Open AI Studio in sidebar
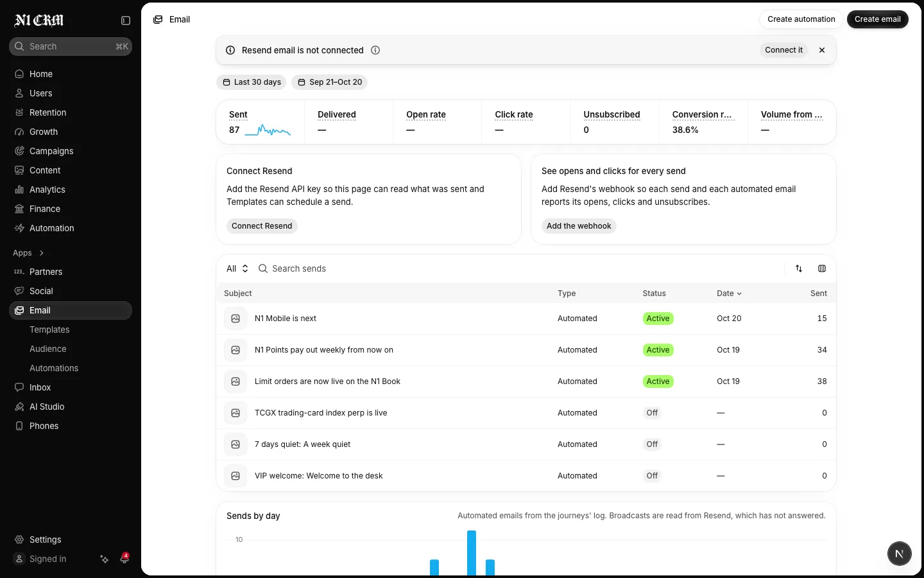Viewport: 924px width, 578px height. click(x=71, y=407)
